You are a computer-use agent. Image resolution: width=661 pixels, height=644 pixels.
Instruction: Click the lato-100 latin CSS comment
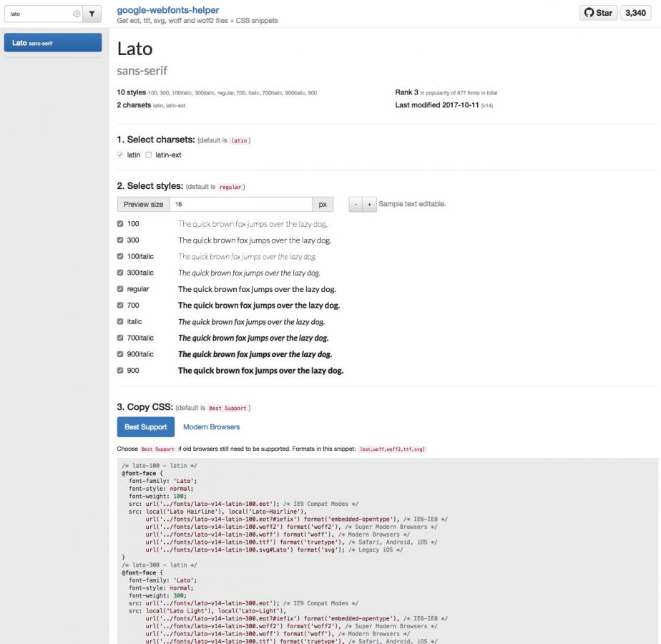point(160,466)
